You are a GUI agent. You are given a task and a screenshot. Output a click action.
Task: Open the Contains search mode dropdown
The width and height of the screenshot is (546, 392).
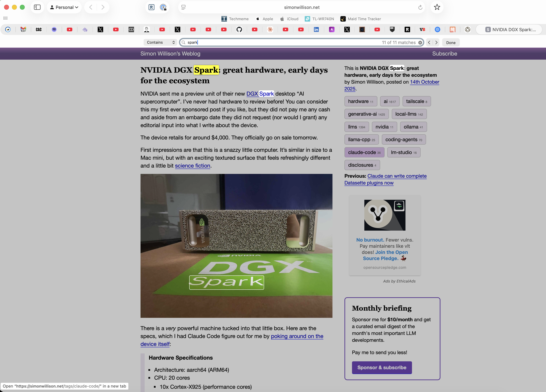pos(160,42)
